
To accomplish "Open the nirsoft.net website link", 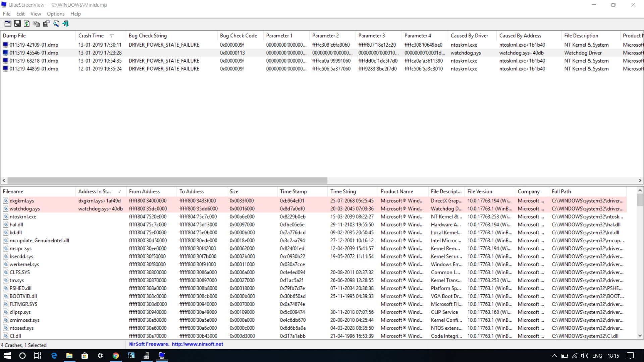I will click(197, 344).
